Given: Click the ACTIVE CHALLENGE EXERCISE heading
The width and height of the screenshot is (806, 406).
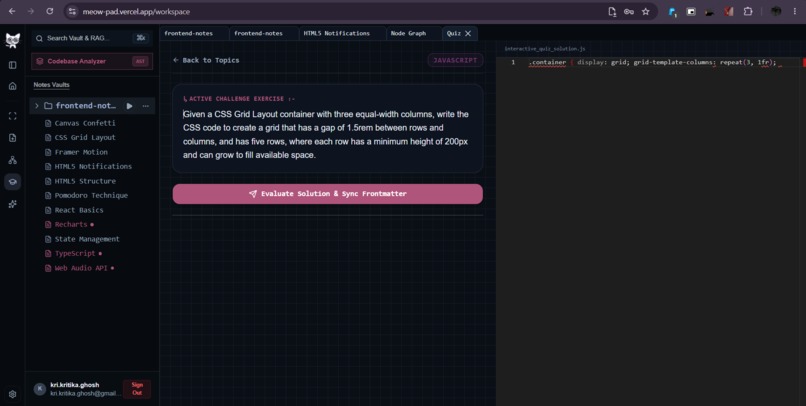Looking at the screenshot, I should point(239,99).
